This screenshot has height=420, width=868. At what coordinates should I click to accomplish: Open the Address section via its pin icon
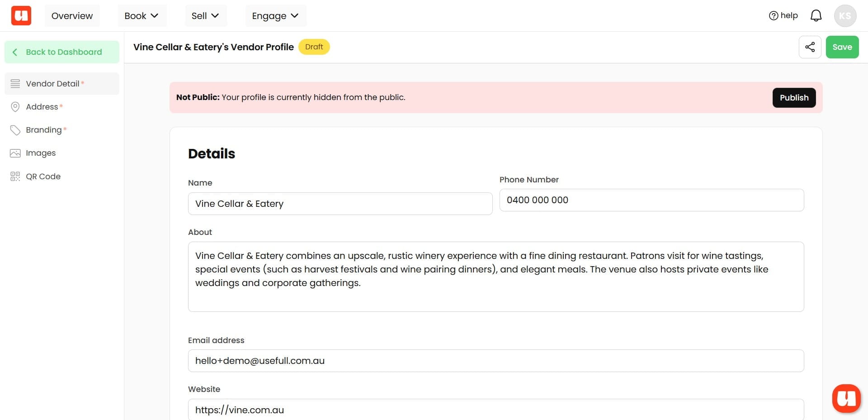15,107
